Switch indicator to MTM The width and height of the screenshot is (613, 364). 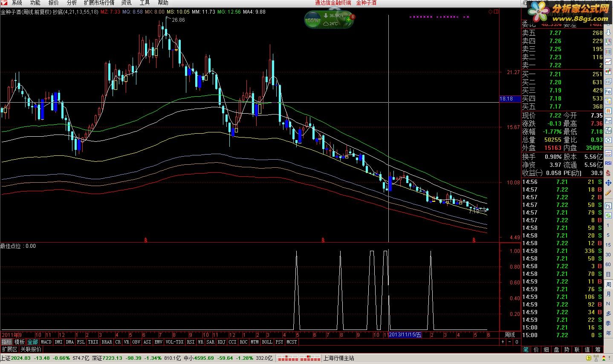click(254, 342)
